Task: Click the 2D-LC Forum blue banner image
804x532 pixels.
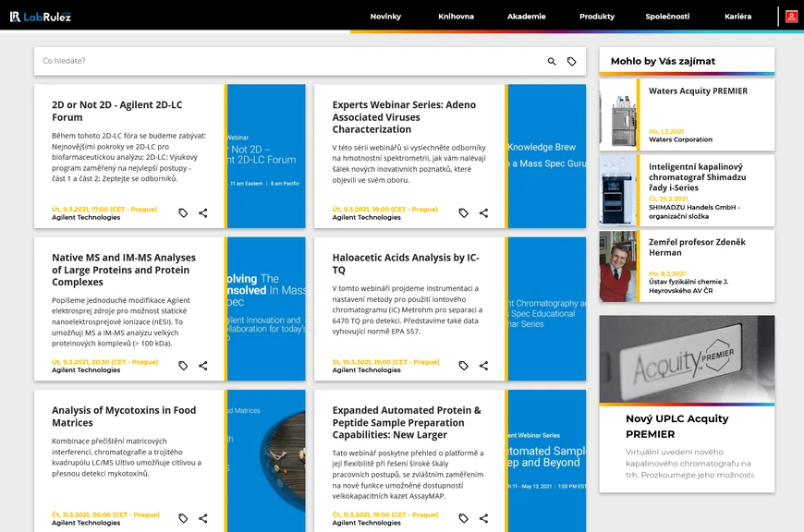Action: tap(266, 156)
